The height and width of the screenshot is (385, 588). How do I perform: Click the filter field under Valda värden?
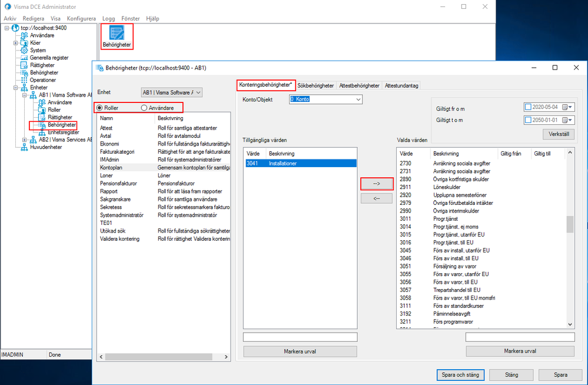(x=520, y=337)
